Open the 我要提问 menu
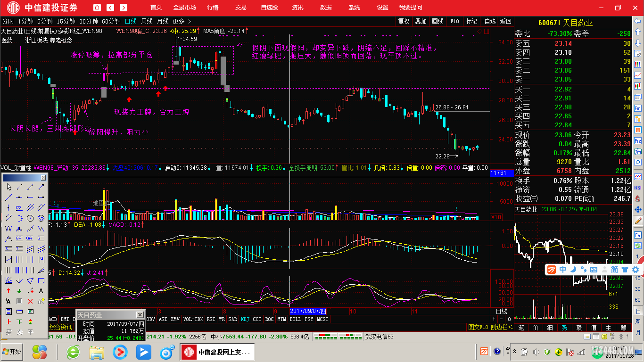The image size is (644, 362). [x=411, y=8]
